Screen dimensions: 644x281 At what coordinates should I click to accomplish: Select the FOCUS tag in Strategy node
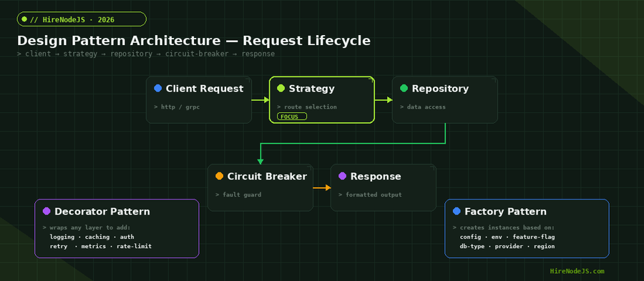coord(292,117)
